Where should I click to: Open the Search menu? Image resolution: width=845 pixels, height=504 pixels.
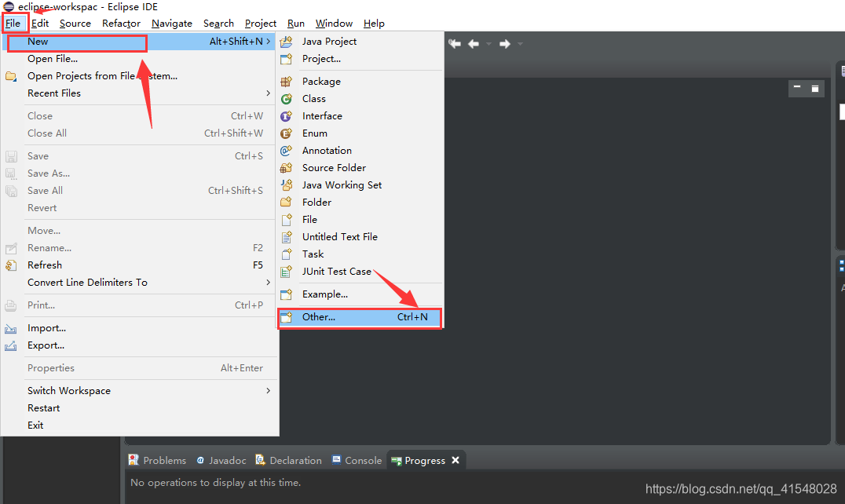(x=218, y=23)
